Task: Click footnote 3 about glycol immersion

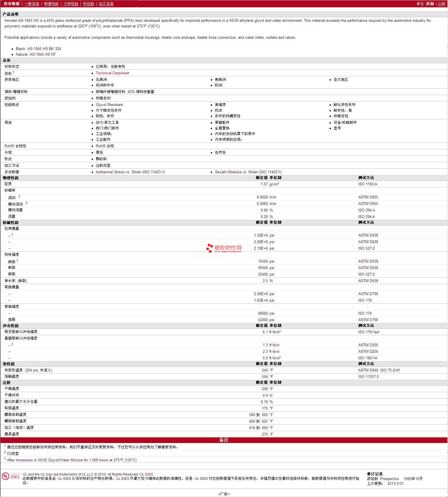Action: [72, 460]
